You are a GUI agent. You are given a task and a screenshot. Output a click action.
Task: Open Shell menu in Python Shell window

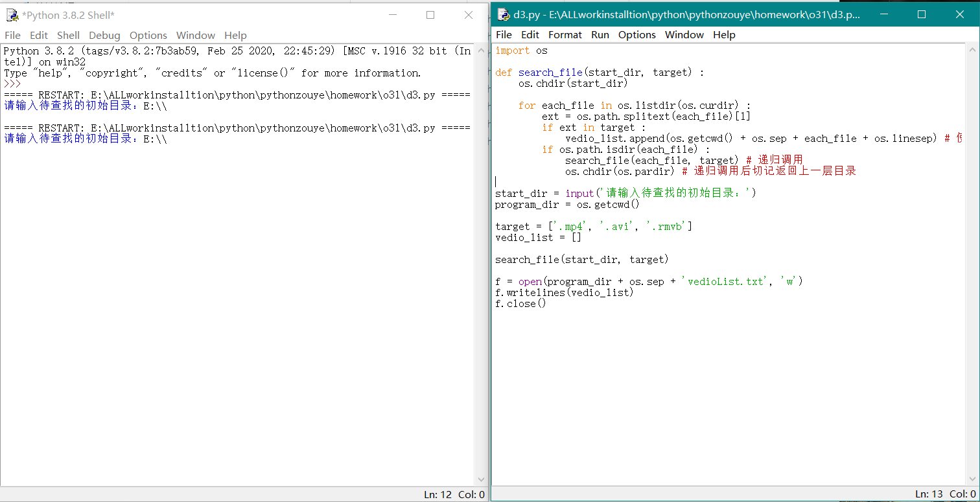(x=68, y=35)
